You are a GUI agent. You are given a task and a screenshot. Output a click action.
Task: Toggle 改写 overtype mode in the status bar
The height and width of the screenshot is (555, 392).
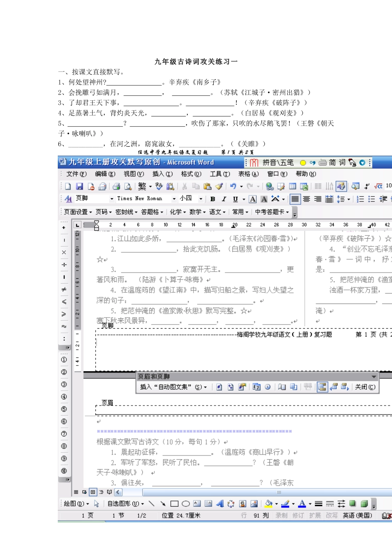331,515
